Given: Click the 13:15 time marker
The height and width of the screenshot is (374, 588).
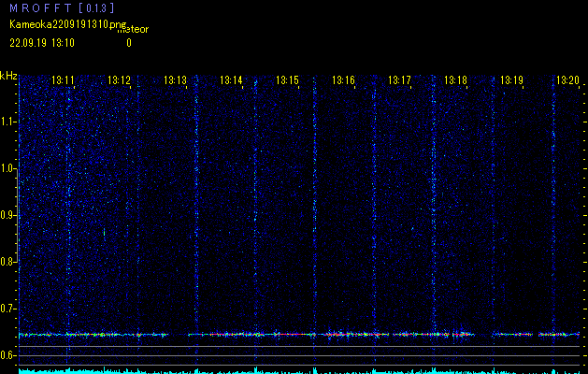Looking at the screenshot, I should pyautogui.click(x=287, y=80).
